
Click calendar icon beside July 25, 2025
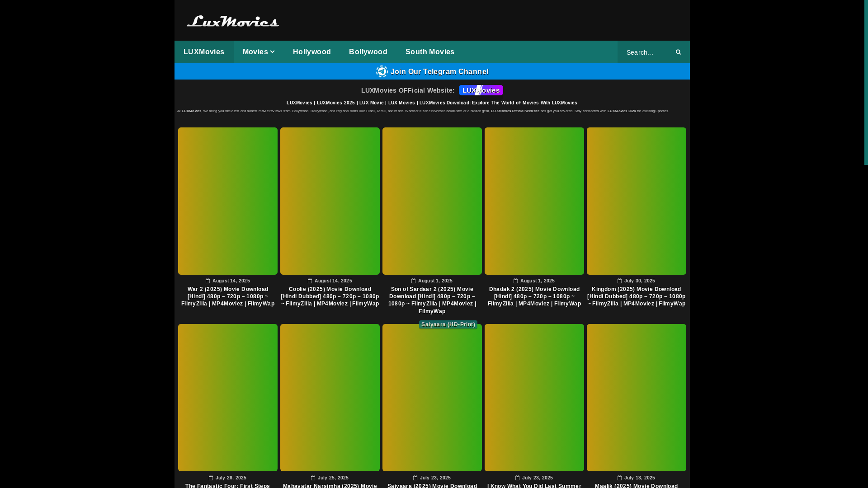pyautogui.click(x=313, y=478)
